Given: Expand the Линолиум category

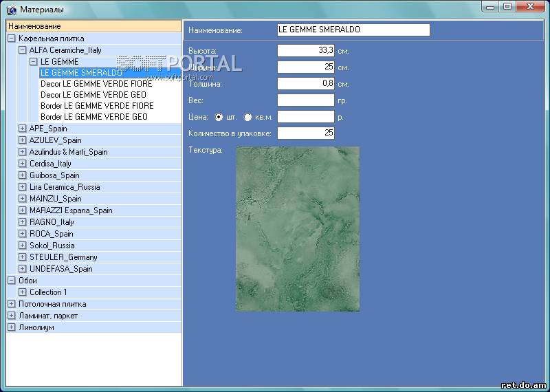Looking at the screenshot, I should click(x=12, y=327).
